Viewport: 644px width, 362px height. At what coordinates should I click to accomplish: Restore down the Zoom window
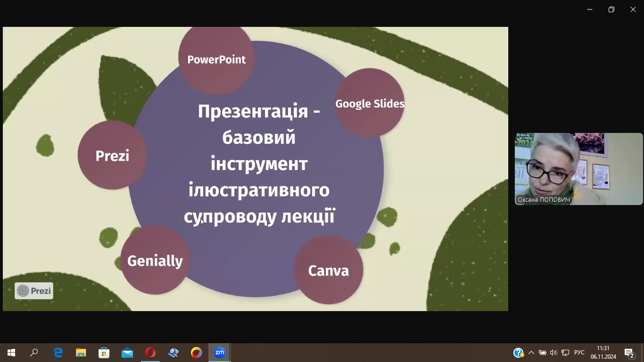pyautogui.click(x=611, y=9)
